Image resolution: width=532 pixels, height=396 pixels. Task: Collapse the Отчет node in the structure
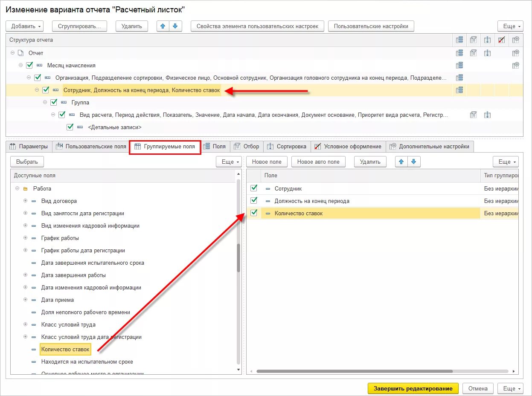pyautogui.click(x=13, y=53)
